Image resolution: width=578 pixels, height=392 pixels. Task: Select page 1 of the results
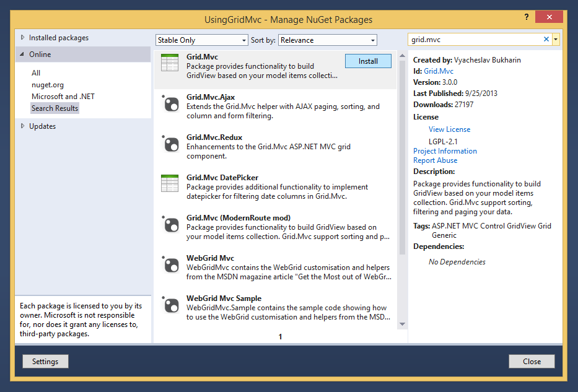pyautogui.click(x=280, y=336)
